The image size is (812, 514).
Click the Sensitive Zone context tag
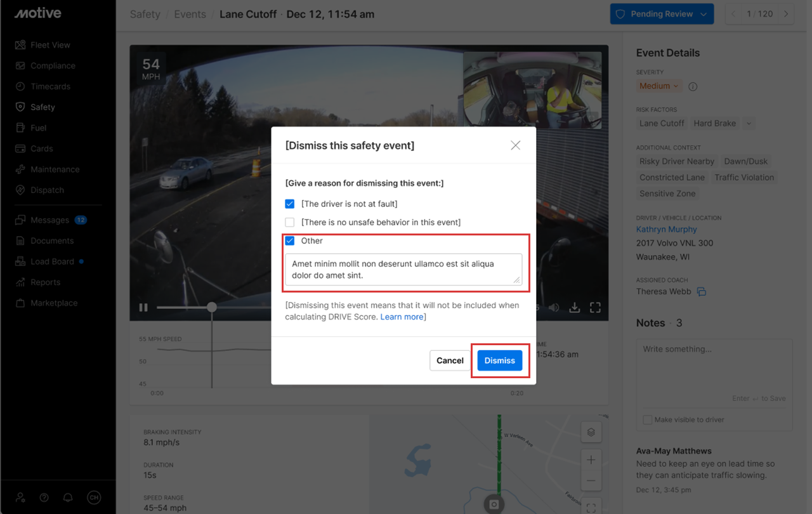click(x=667, y=194)
